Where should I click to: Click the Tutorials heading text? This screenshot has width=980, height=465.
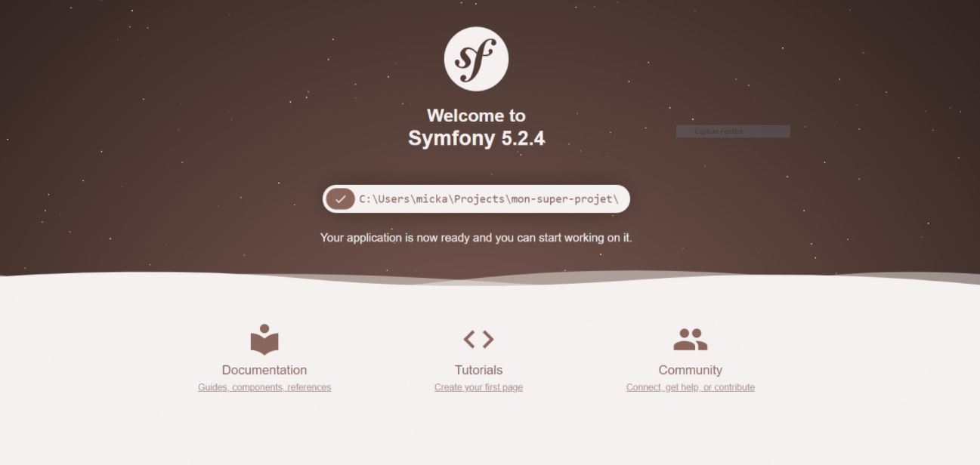point(478,370)
